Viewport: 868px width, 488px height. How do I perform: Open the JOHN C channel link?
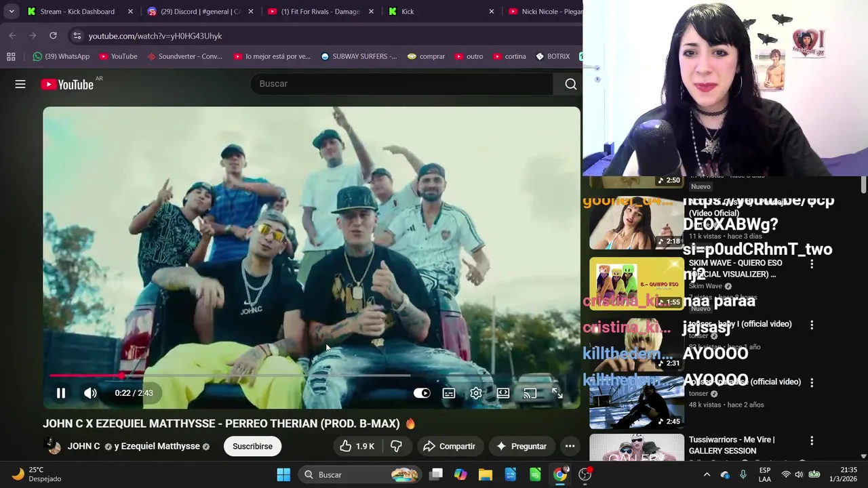83,446
